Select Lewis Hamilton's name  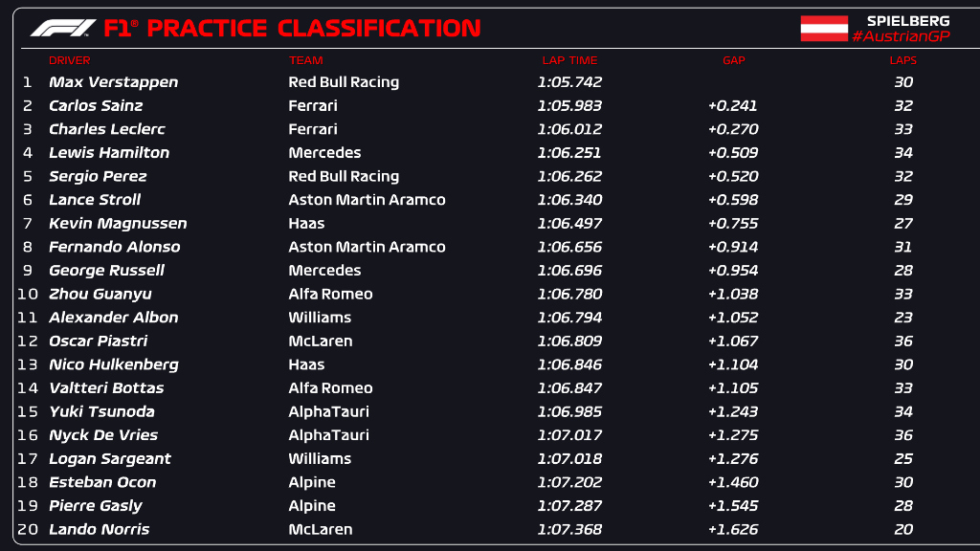pyautogui.click(x=109, y=152)
